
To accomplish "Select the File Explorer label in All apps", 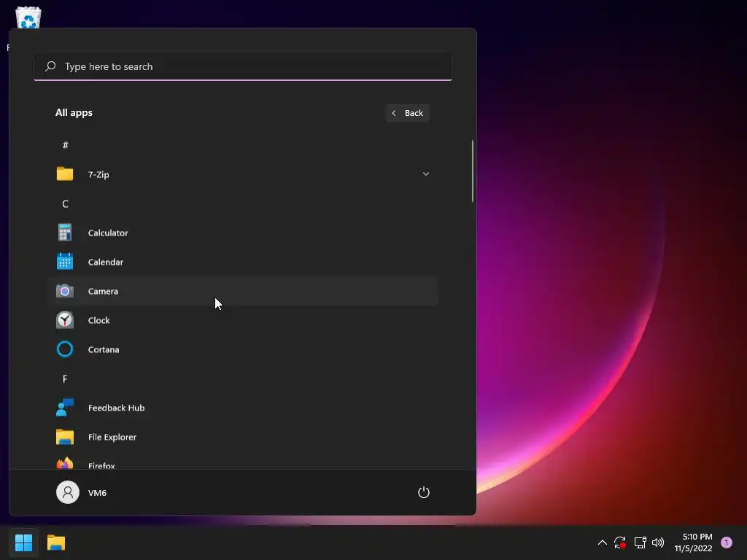I will tap(112, 437).
